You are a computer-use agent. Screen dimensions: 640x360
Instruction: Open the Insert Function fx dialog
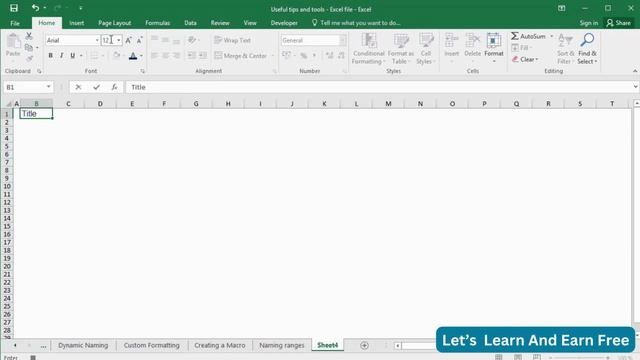[x=114, y=87]
